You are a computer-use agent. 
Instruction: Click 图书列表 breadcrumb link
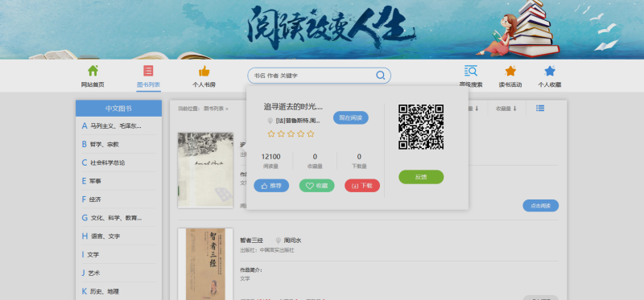pyautogui.click(x=213, y=109)
